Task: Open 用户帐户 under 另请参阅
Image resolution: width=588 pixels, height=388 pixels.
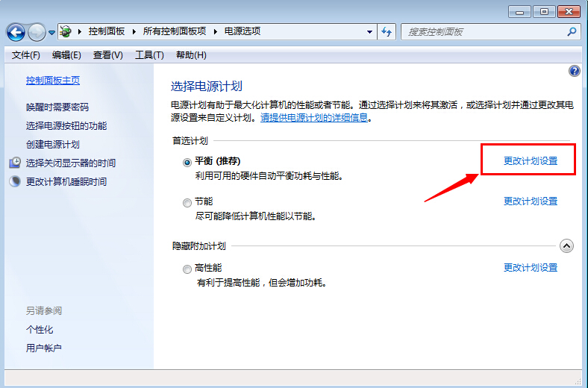Action: pyautogui.click(x=44, y=348)
